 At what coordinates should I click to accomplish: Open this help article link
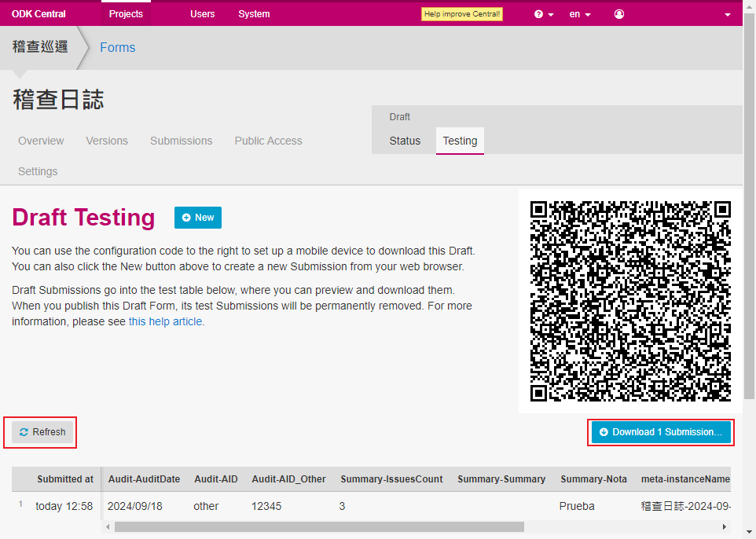tap(165, 321)
